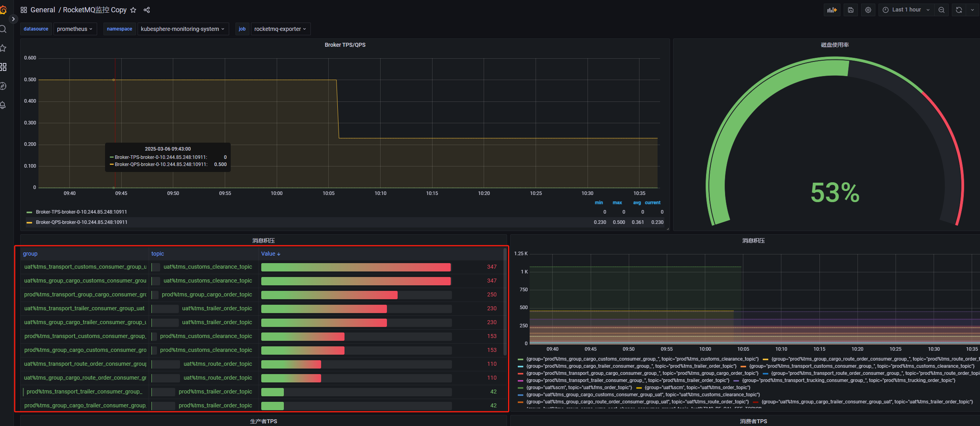Sort the legend by min column
Viewport: 980px width, 426px height.
tap(599, 202)
